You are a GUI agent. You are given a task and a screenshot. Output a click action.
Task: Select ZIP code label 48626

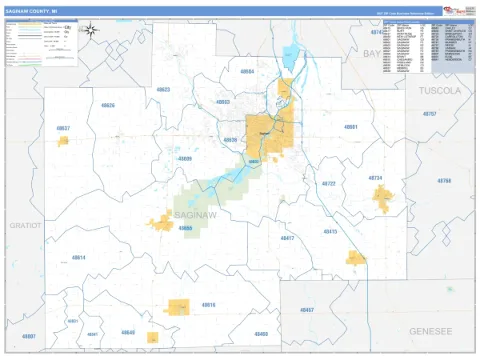[108, 105]
